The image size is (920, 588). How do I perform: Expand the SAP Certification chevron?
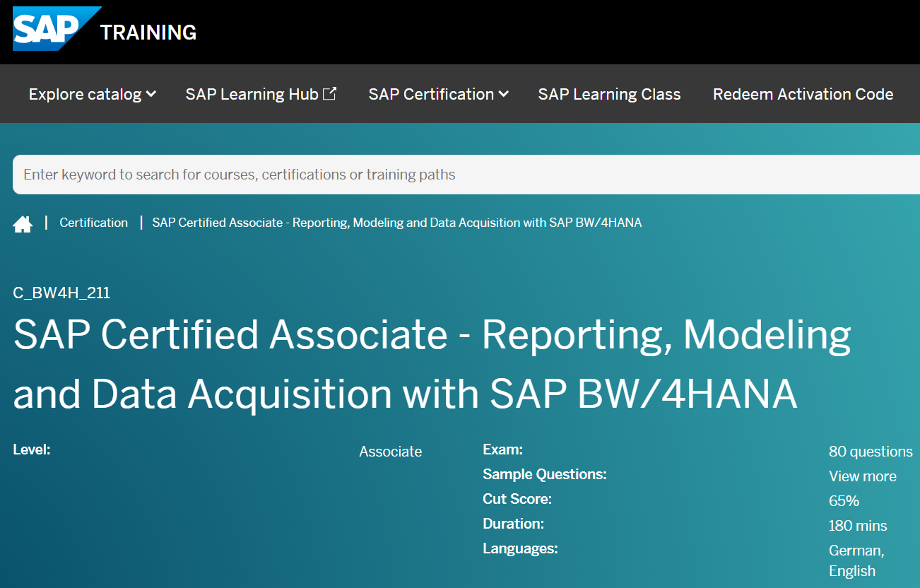(x=503, y=95)
